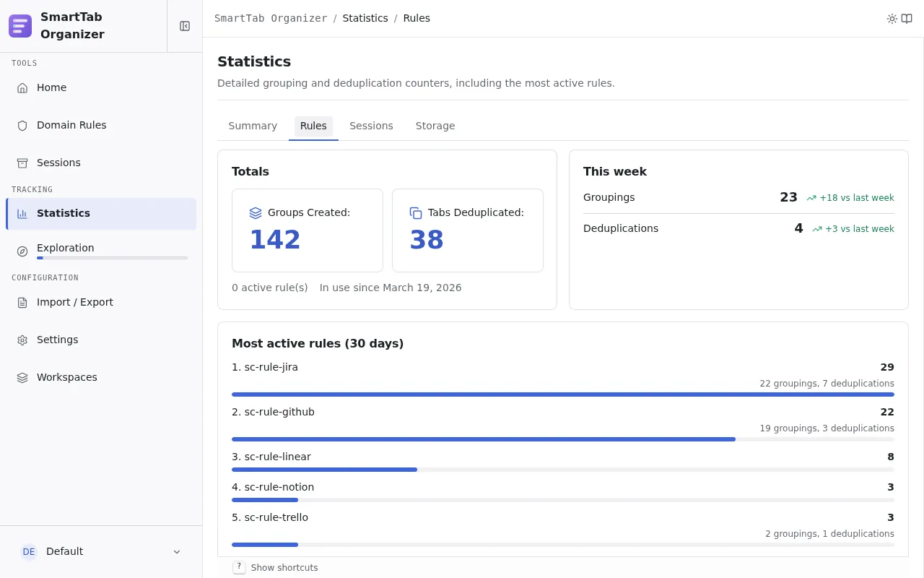Click the 2. sc-rule-github row label

[273, 412]
